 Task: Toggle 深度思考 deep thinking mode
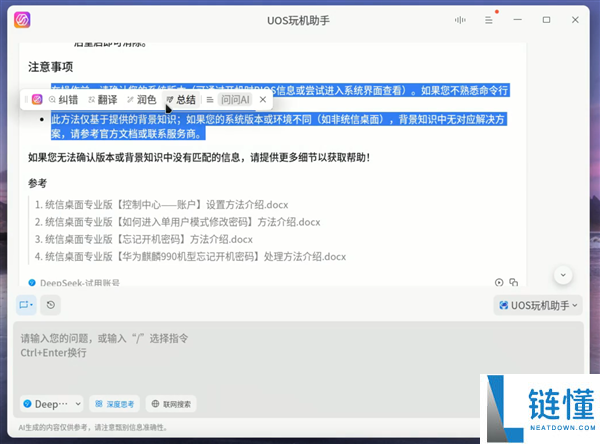114,404
